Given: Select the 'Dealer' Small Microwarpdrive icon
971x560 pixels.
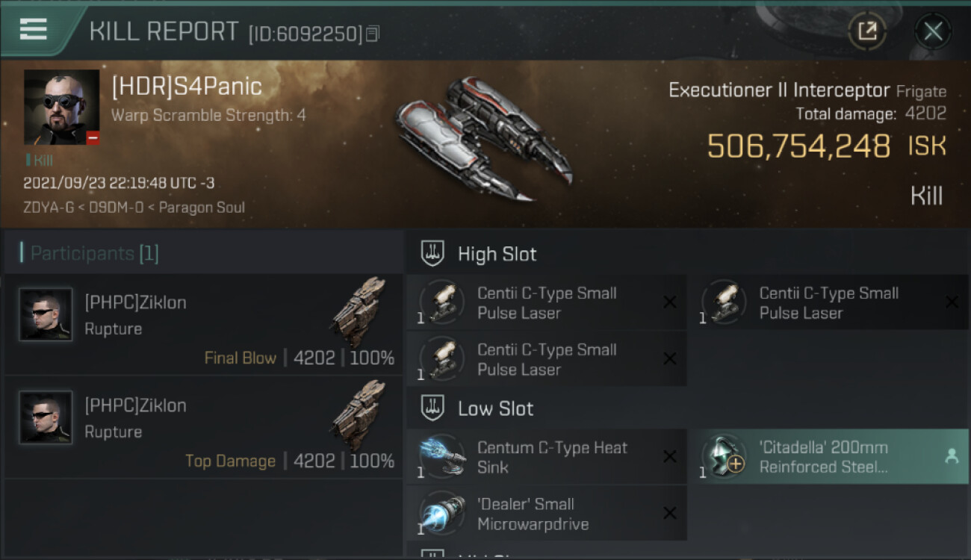Looking at the screenshot, I should pyautogui.click(x=442, y=513).
